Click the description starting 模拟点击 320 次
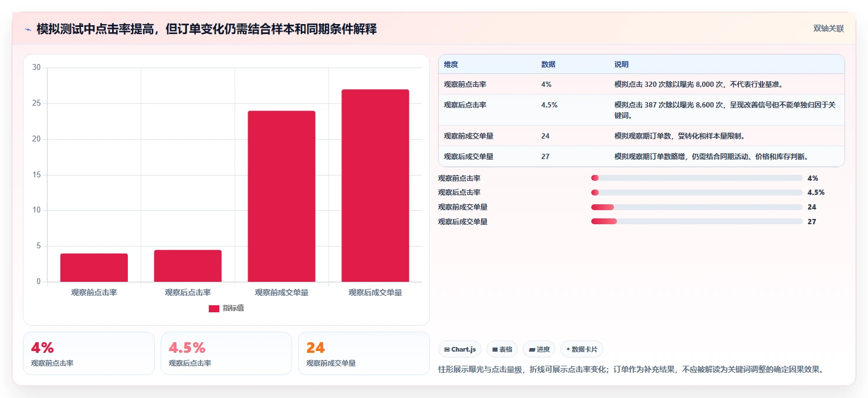 coord(699,85)
